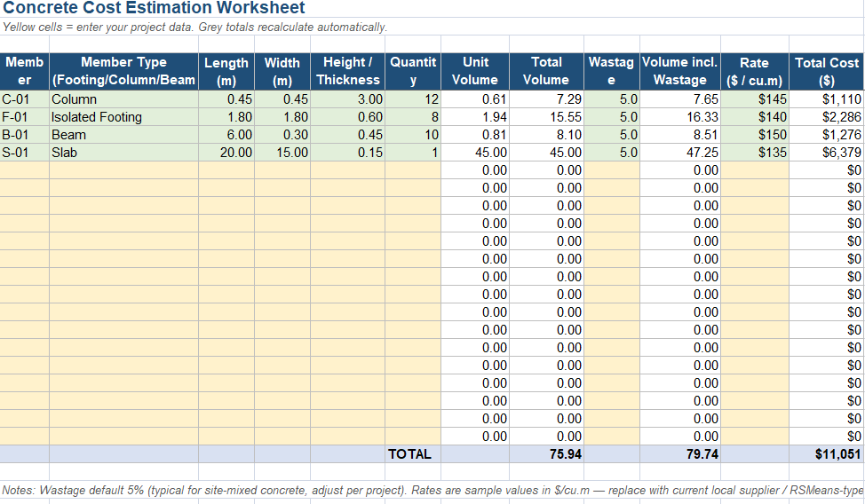Screen dimensions: 865x504
Task: Click the grand total cost $11,051
Action: (x=827, y=453)
